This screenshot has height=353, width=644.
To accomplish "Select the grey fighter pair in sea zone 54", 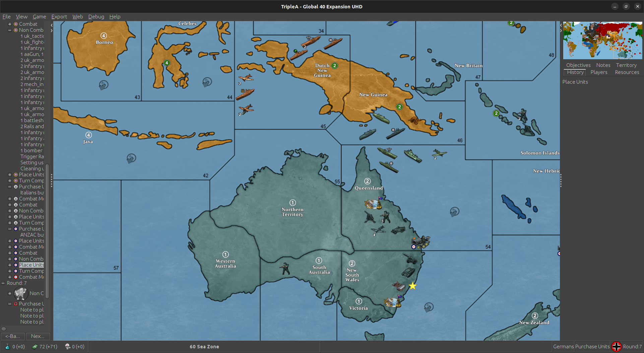I will coord(440,154).
